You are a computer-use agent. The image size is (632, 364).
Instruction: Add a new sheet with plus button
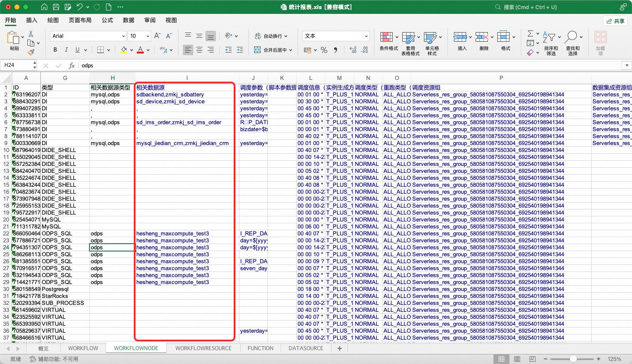click(x=340, y=348)
